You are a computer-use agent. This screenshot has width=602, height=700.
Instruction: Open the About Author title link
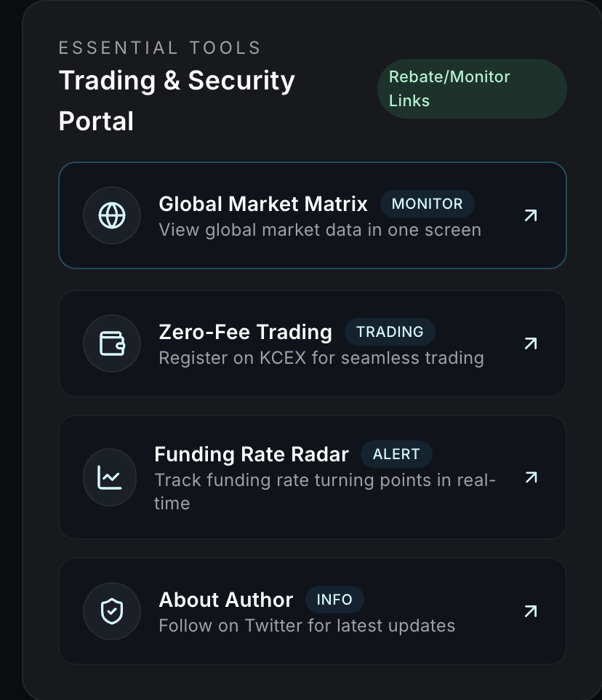click(x=225, y=600)
